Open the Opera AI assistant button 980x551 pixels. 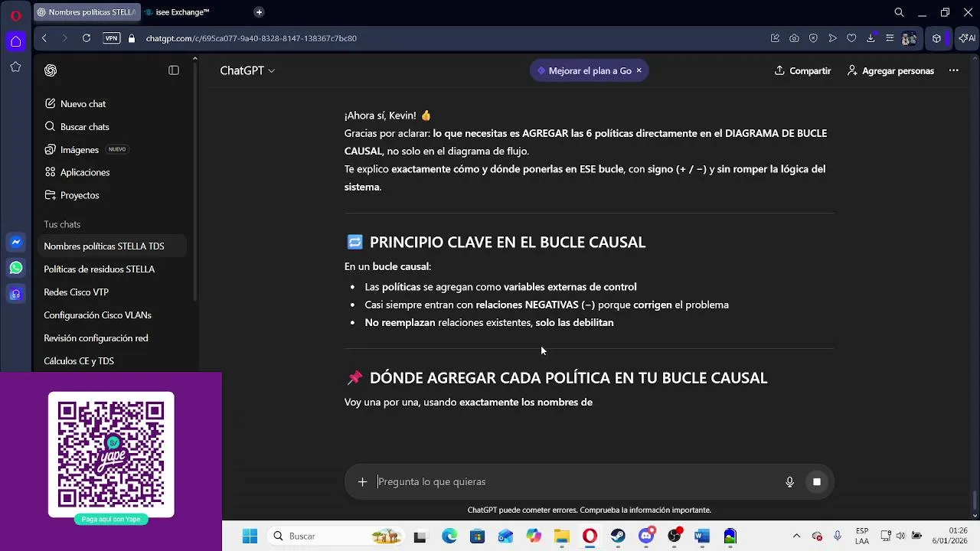click(967, 38)
